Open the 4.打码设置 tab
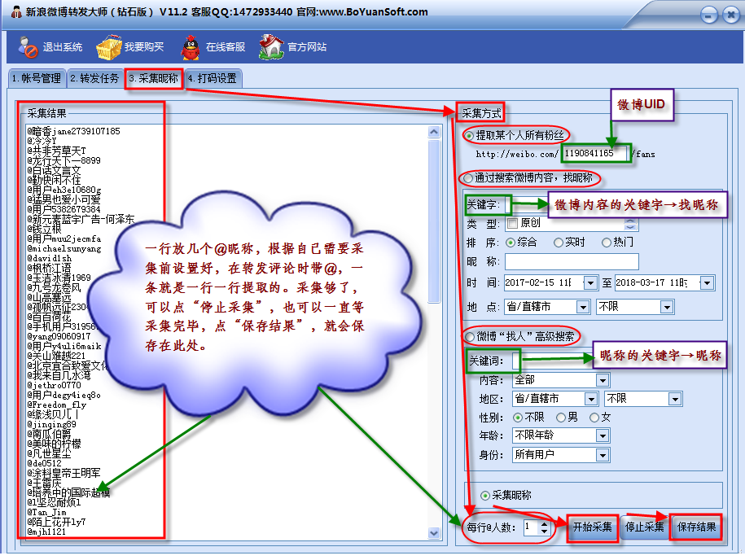Screen dimensions: 745x560 (x=213, y=78)
